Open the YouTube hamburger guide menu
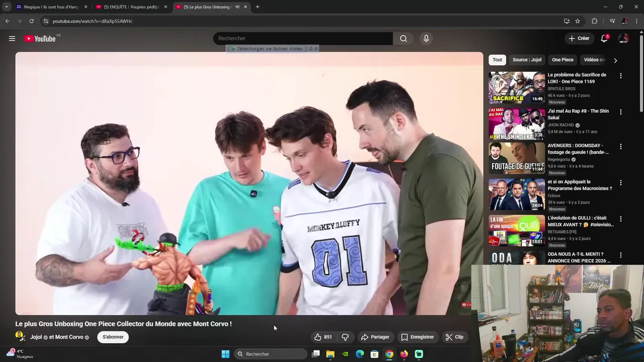 click(12, 39)
